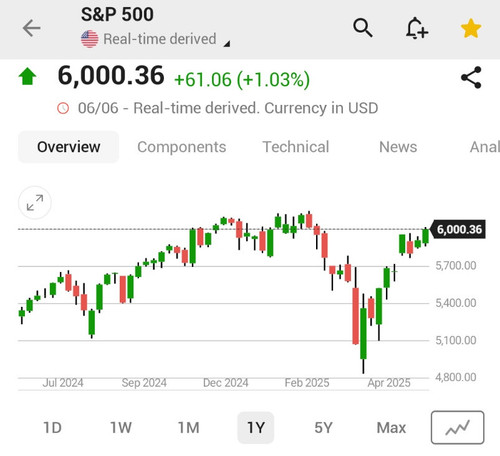Click the 6,000.36 price label on chart
The height and width of the screenshot is (456, 500).
pos(458,229)
